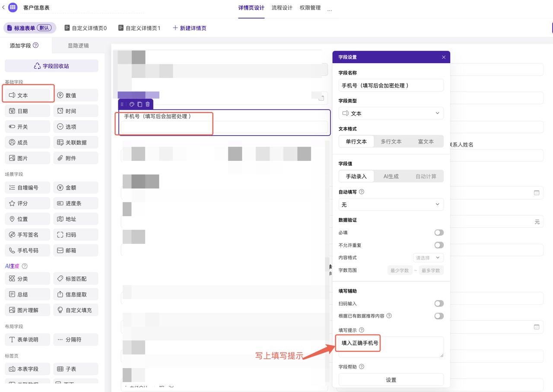The width and height of the screenshot is (553, 392).
Task: Click 设置 button under 字段帮助
Action: (x=391, y=380)
